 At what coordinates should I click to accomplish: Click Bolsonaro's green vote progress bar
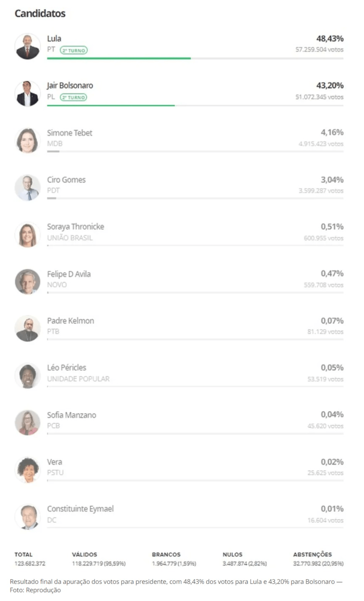tap(111, 106)
